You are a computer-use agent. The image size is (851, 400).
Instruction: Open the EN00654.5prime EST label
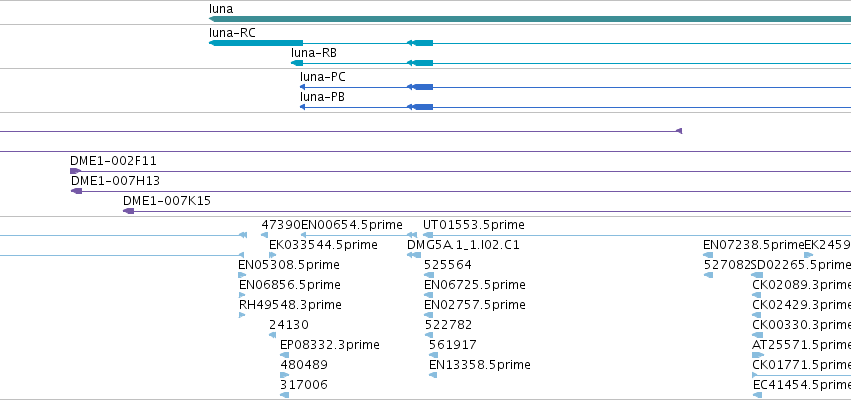coord(352,225)
